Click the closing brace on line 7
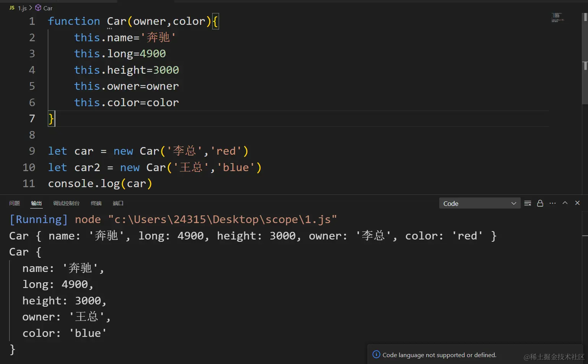Viewport: 588px width, 364px height. (51, 119)
